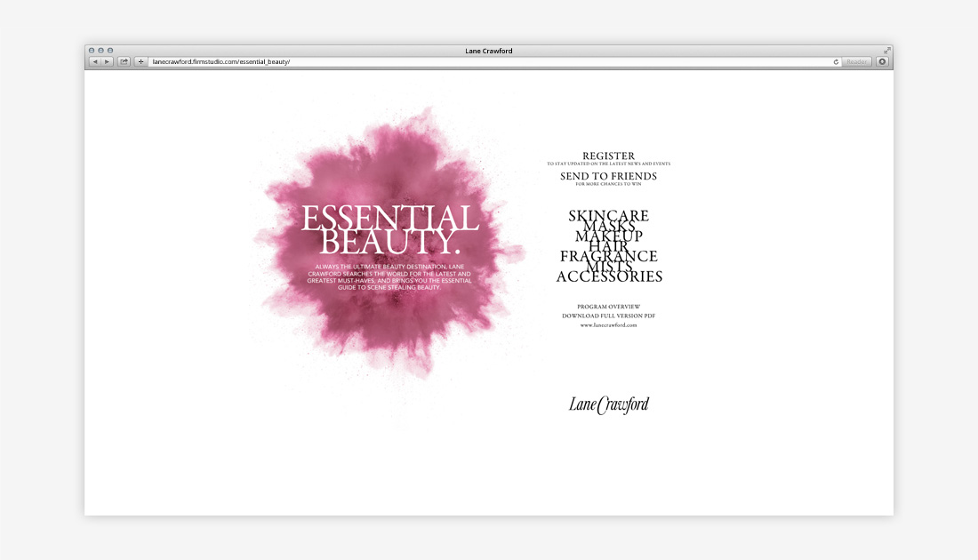Image resolution: width=978 pixels, height=560 pixels.
Task: Click the browser forward arrow
Action: (108, 62)
